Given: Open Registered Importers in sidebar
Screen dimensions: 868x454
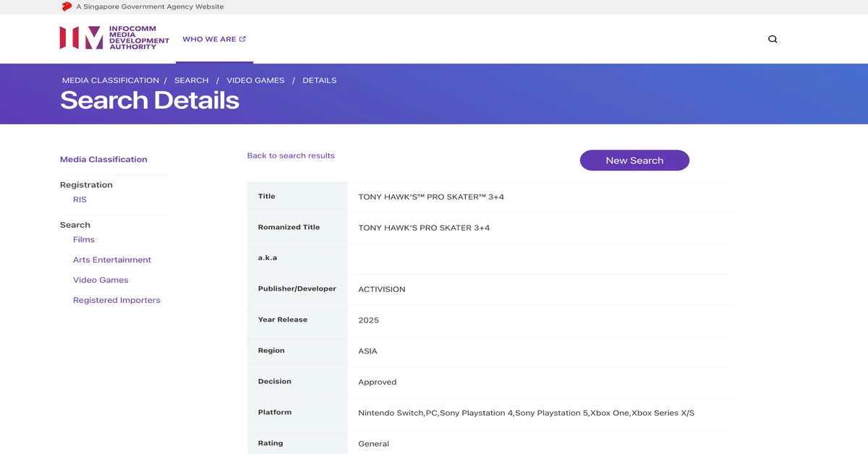Looking at the screenshot, I should (116, 301).
